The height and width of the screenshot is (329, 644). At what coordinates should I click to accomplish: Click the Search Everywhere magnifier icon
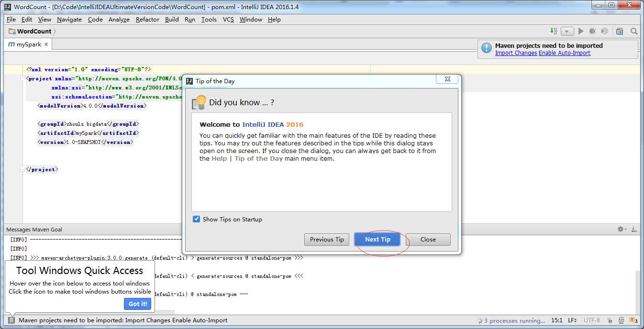634,31
